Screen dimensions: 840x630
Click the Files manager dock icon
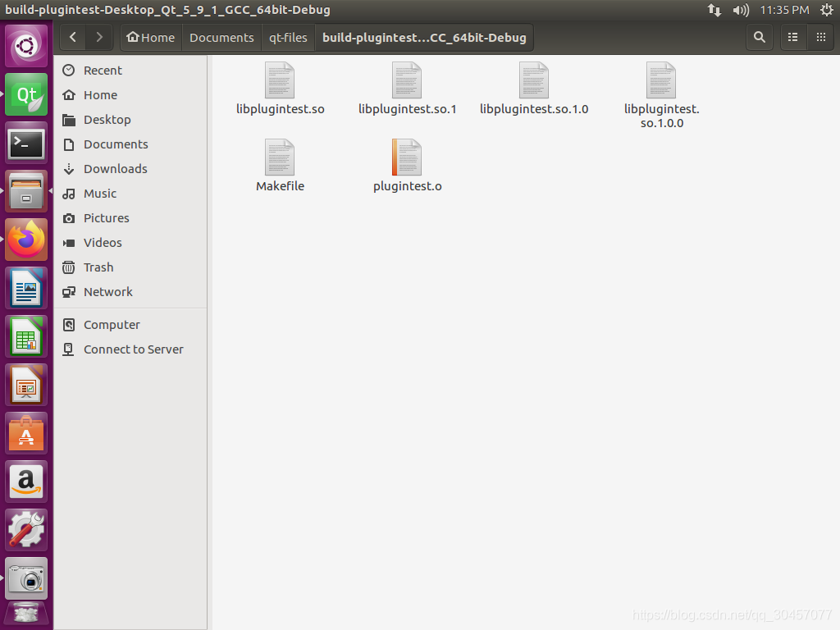pyautogui.click(x=26, y=191)
